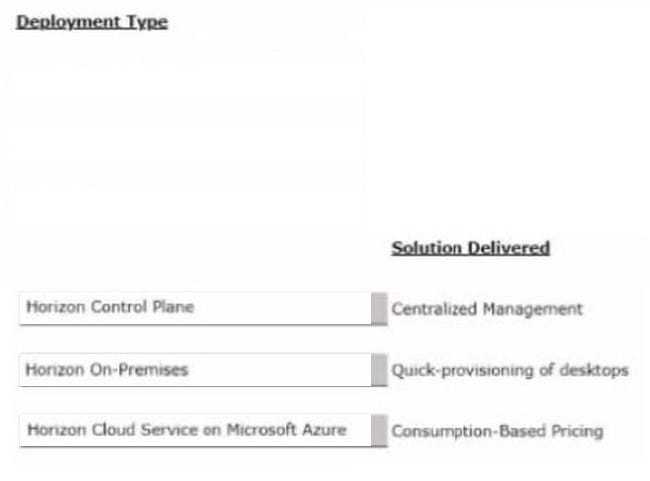This screenshot has width=650, height=481.
Task: Click the word 'desktops' in the right column
Action: (x=594, y=370)
